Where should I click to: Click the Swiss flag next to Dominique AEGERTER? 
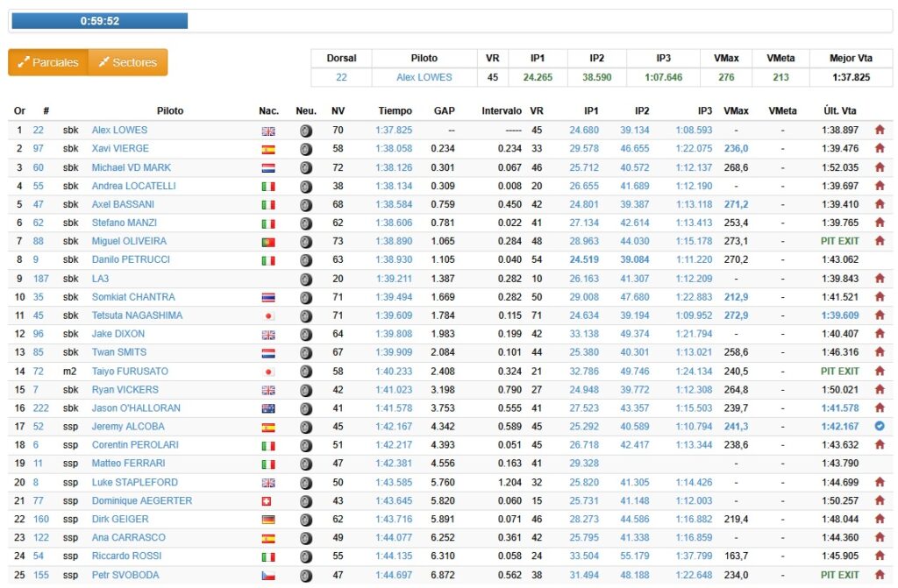[268, 501]
